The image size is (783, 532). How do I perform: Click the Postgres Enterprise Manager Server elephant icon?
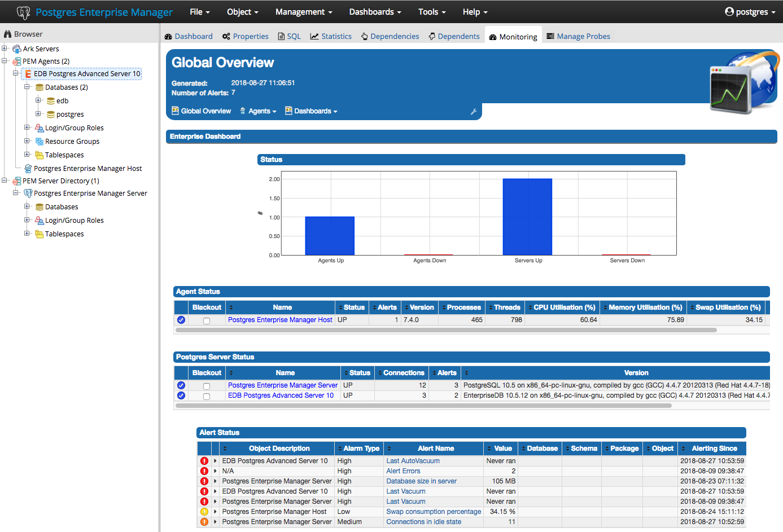[x=28, y=194]
